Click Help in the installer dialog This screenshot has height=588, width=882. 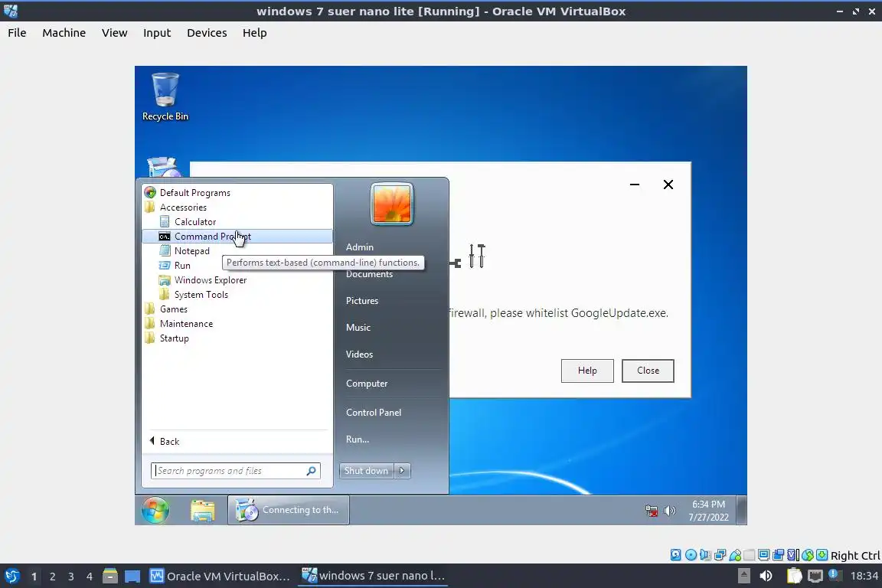tap(587, 371)
